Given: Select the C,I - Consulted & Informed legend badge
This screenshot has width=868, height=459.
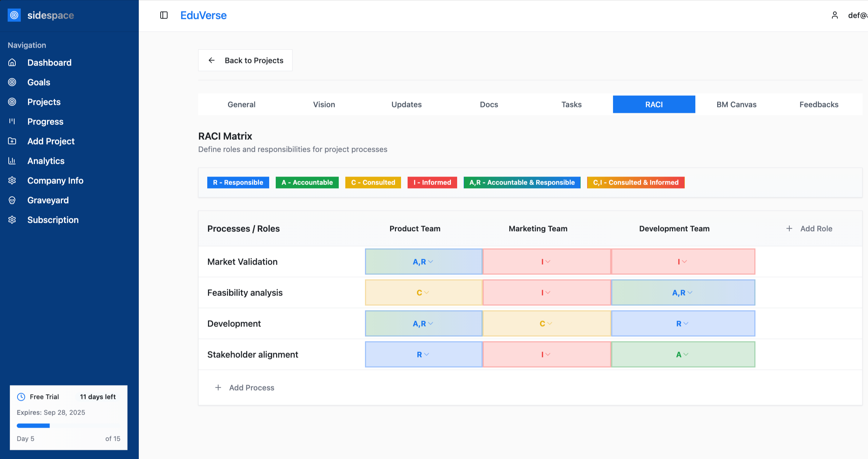Looking at the screenshot, I should [636, 182].
